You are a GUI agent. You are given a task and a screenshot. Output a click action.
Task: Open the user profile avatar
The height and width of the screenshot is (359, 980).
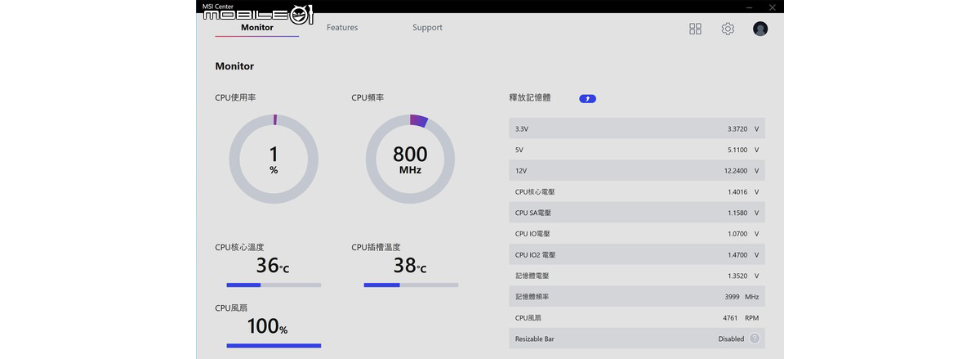(x=760, y=29)
